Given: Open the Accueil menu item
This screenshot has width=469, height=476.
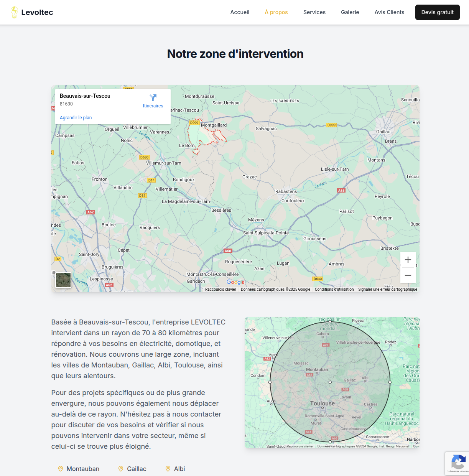Looking at the screenshot, I should point(240,12).
